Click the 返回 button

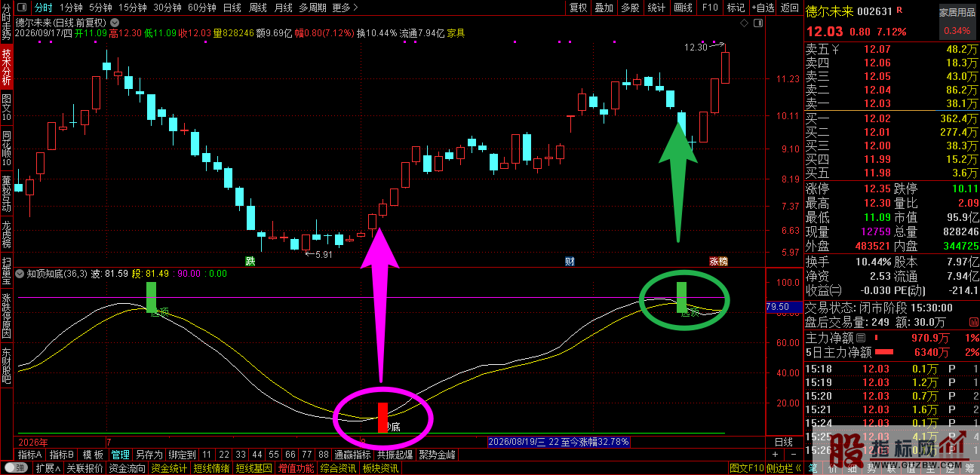[789, 8]
